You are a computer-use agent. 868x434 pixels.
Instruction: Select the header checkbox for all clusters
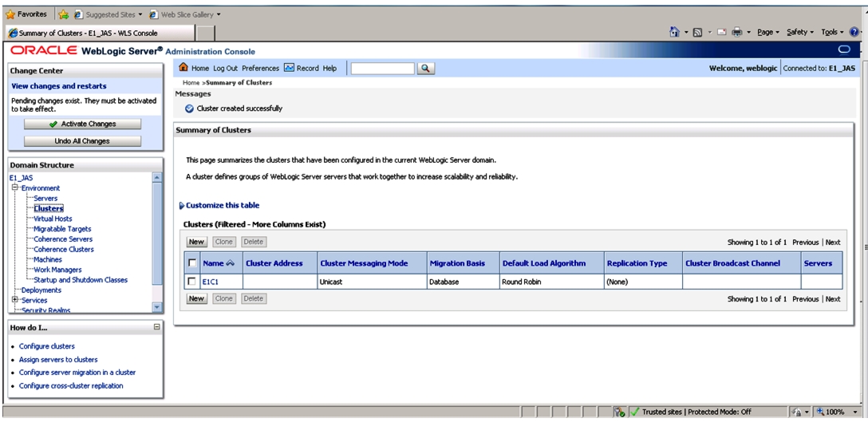(x=192, y=263)
